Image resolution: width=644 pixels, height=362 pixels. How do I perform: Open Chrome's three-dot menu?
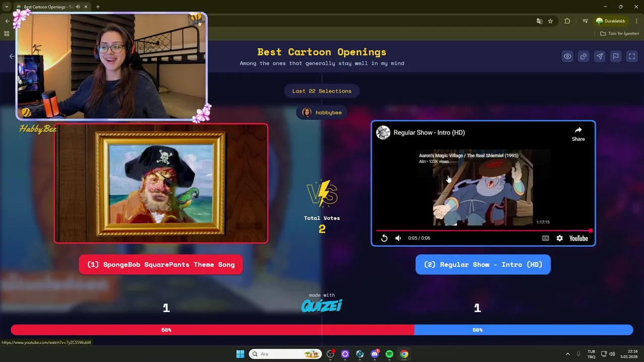click(x=636, y=21)
